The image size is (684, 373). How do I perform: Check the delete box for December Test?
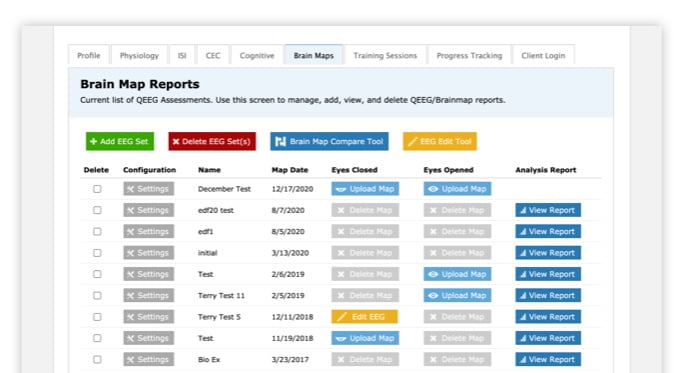(x=97, y=189)
